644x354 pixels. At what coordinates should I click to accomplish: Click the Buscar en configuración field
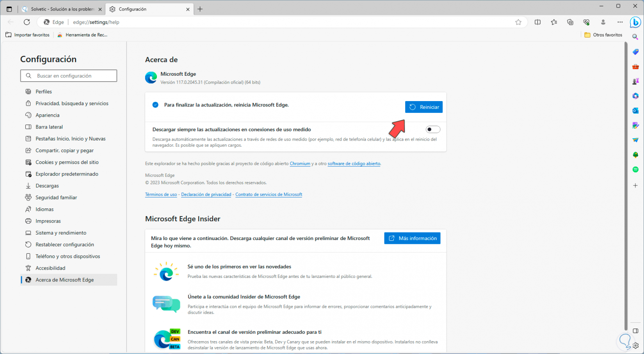pyautogui.click(x=69, y=76)
